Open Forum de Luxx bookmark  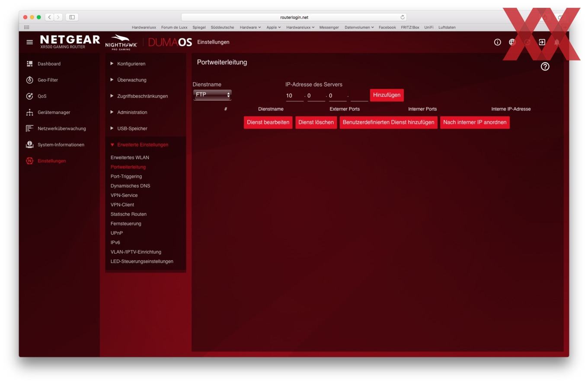174,27
